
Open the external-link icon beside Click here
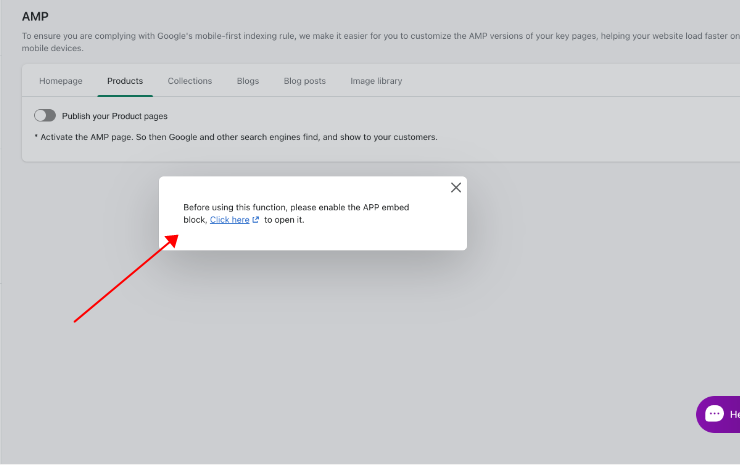point(256,220)
